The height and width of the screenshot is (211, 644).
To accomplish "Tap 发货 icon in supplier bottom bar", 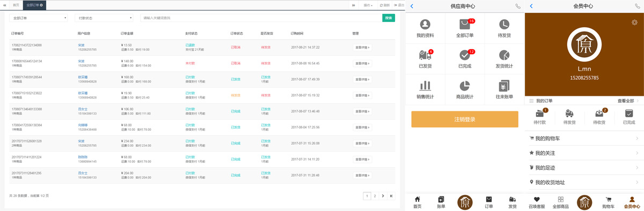I will [513, 202].
